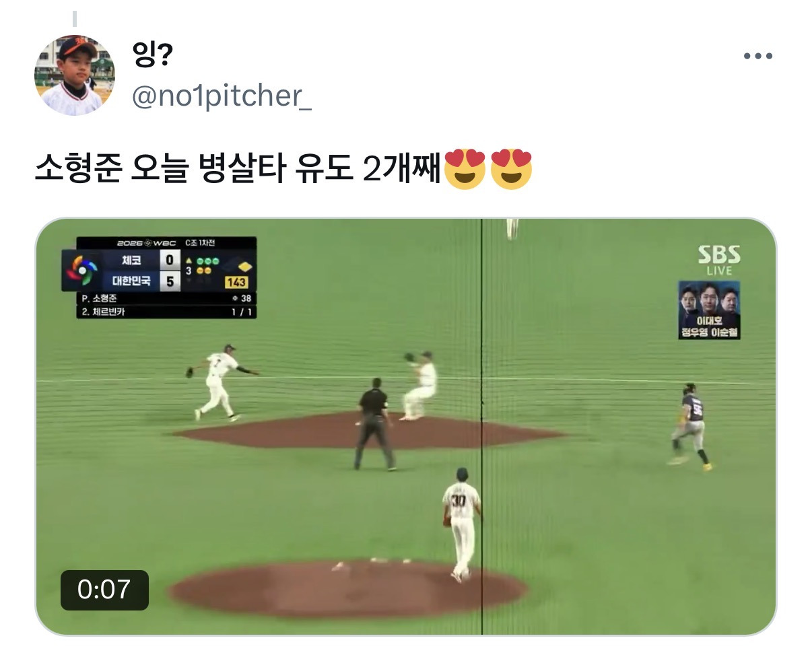Click the P. 소형준 pitcher info line

(166, 298)
